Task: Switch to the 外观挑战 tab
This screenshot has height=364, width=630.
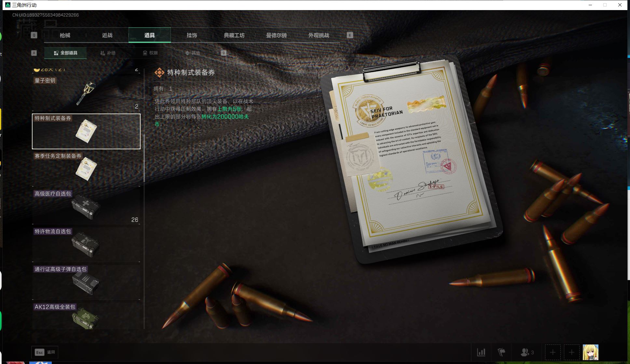Action: click(x=319, y=35)
